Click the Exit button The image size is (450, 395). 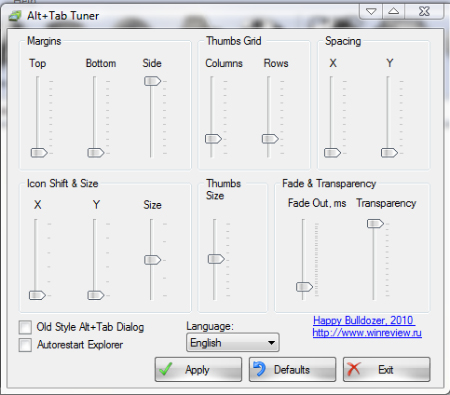(x=387, y=369)
